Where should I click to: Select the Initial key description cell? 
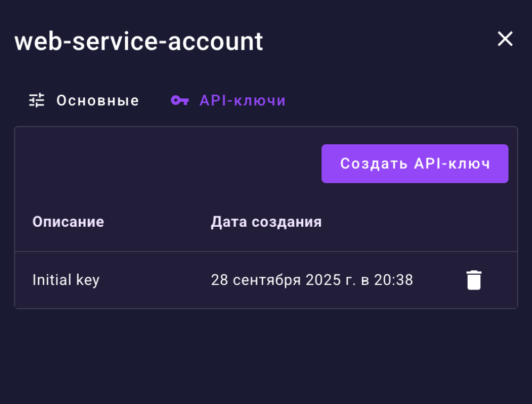(x=66, y=280)
